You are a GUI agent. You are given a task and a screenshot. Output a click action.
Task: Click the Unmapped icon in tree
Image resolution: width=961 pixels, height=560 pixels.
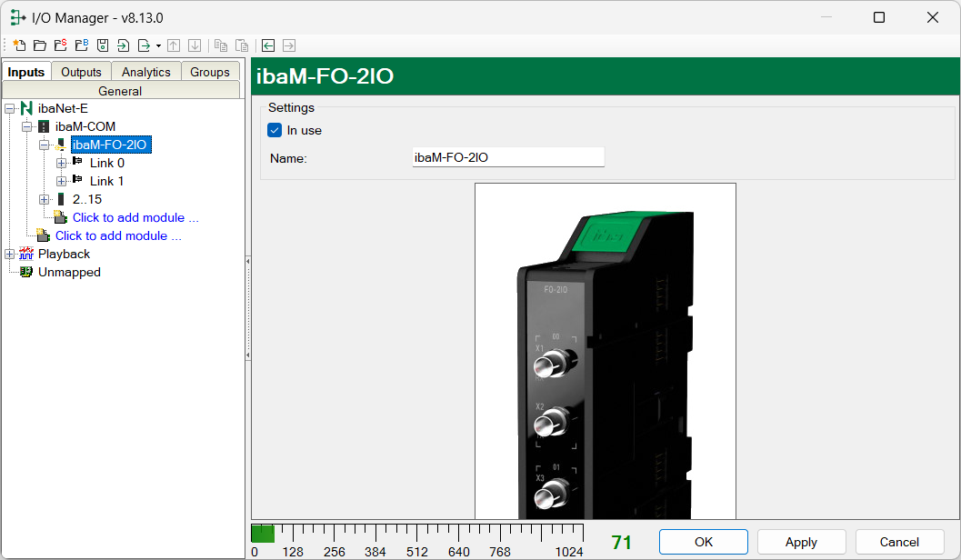26,272
